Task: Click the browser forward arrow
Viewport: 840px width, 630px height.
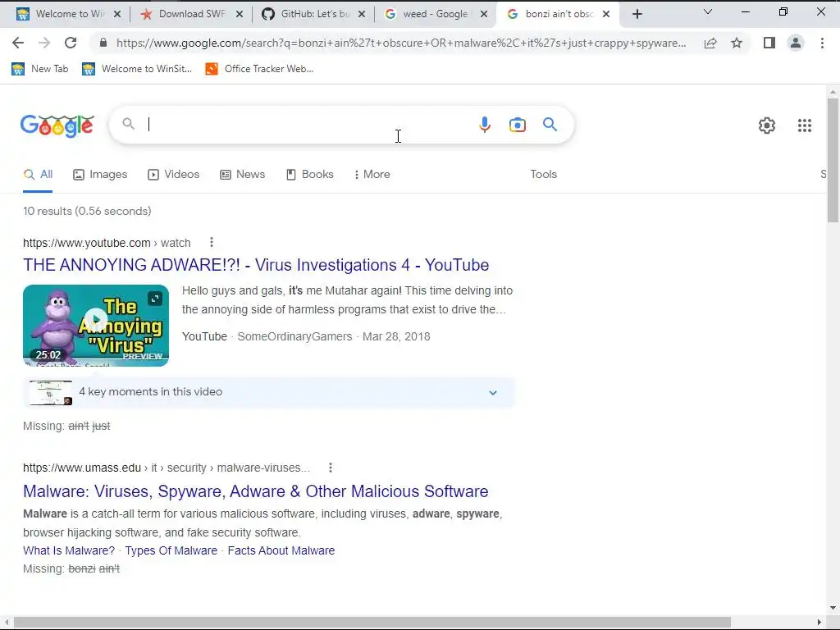Action: click(x=44, y=43)
